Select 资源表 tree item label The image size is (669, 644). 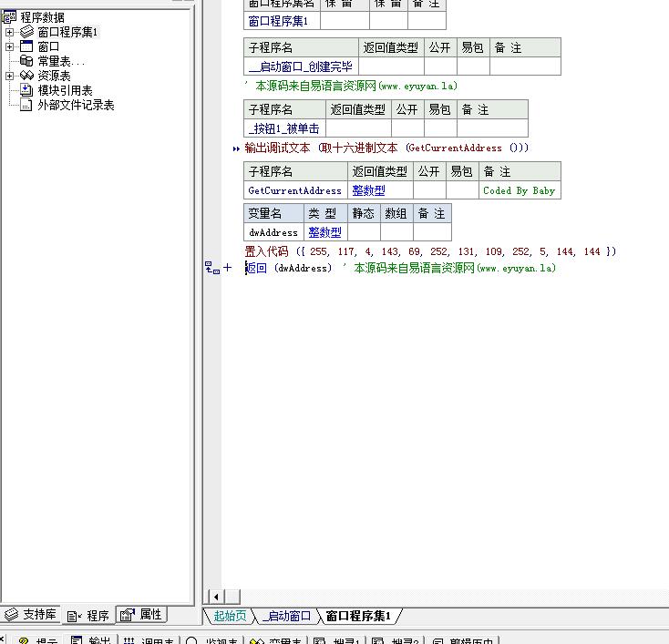click(54, 76)
